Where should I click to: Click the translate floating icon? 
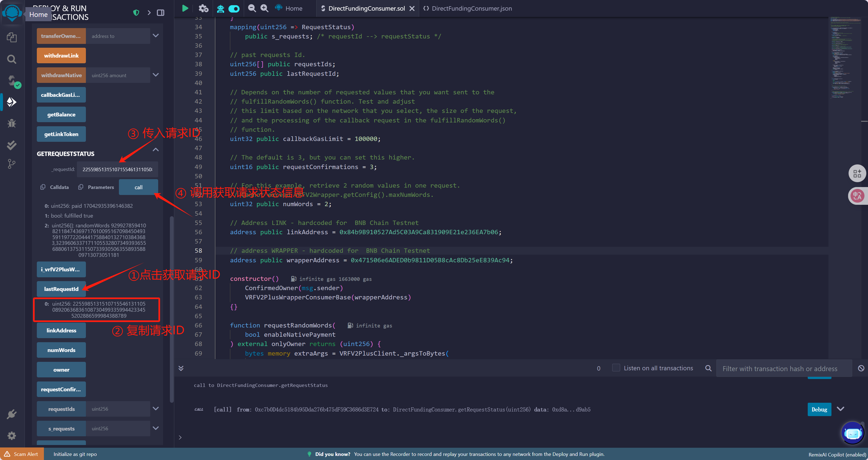[x=857, y=196]
